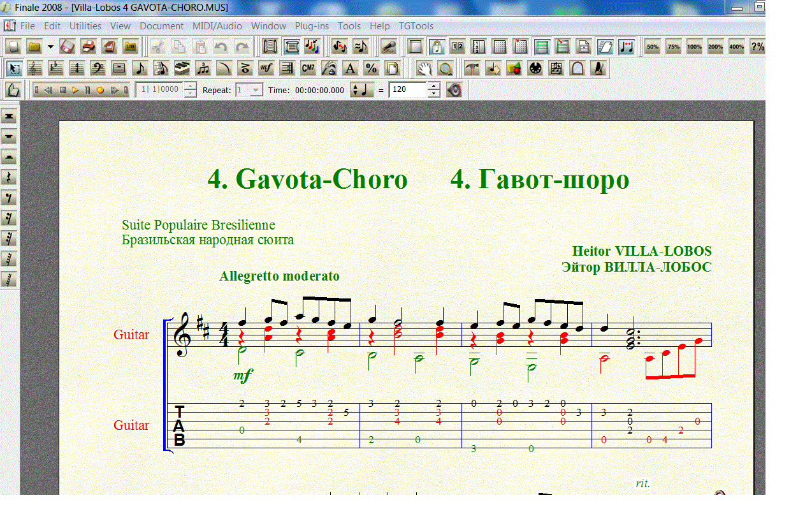Viewport: 812px width, 521px height.
Task: Toggle the Show Rulers button
Action: tap(479, 47)
